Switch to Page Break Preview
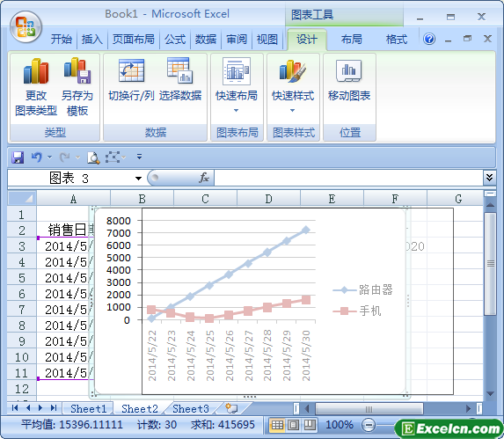Viewport: 504px width, 439px height. (310, 425)
